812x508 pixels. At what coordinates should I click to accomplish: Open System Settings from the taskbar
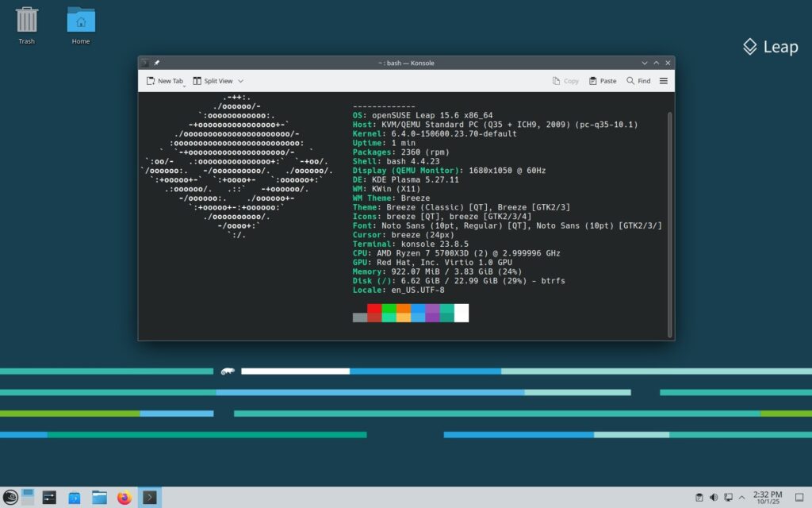click(x=49, y=497)
